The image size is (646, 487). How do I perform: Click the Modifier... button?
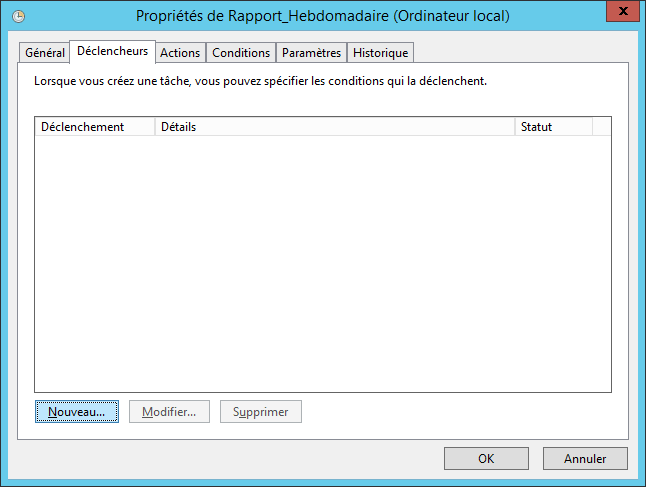click(169, 412)
